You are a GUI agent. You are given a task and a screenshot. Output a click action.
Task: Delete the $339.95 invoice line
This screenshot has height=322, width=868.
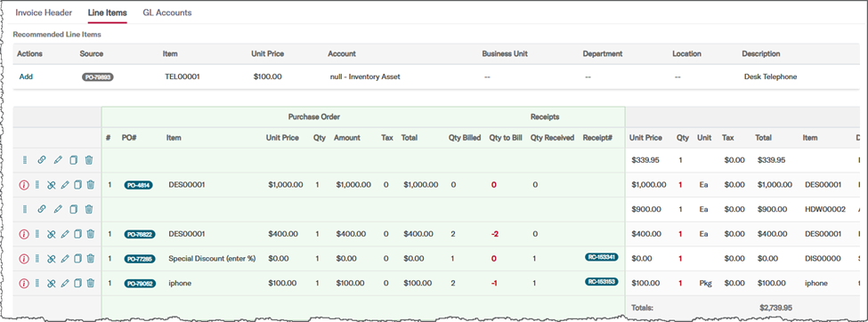pyautogui.click(x=89, y=160)
